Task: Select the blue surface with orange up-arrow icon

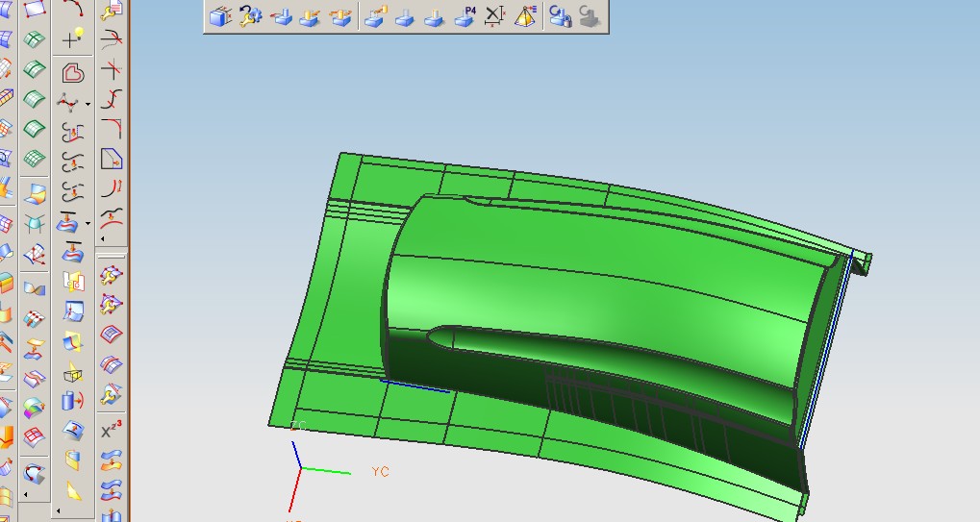Action: [x=73, y=431]
